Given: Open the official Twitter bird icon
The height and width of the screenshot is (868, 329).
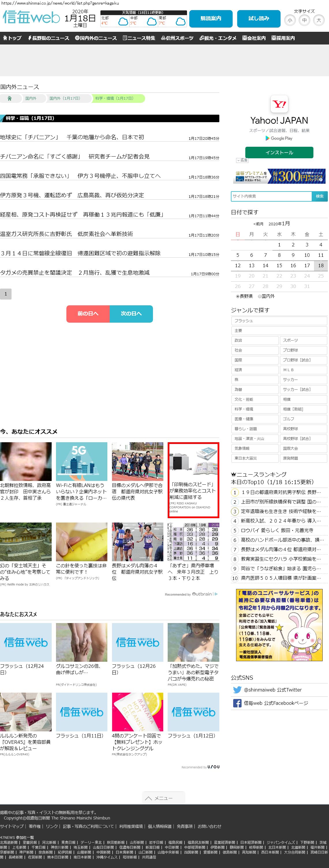Looking at the screenshot, I should click(x=237, y=690).
